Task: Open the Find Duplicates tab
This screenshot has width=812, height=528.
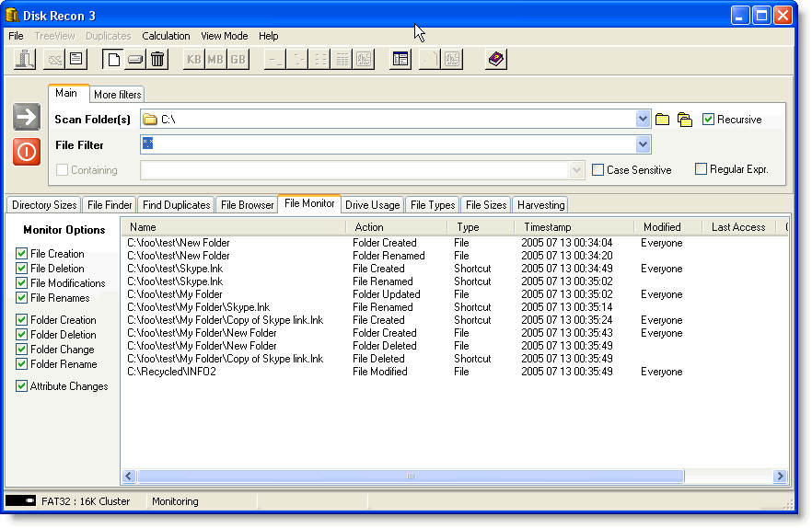Action: [x=176, y=205]
